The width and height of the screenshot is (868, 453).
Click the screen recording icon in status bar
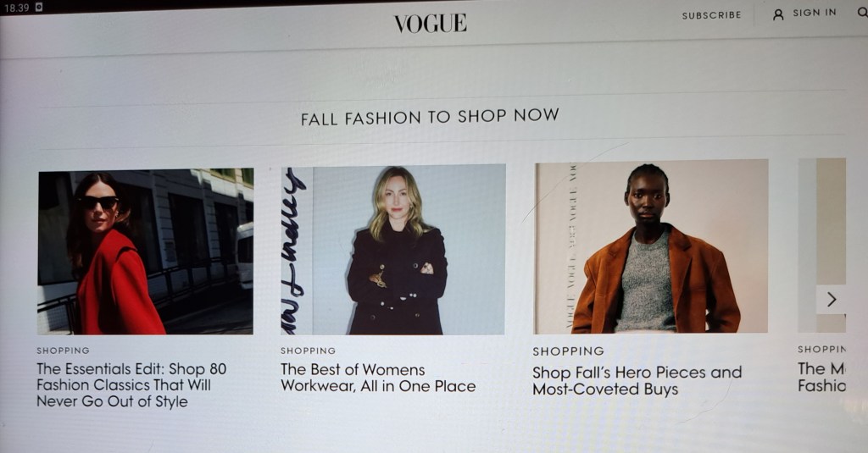[x=39, y=7]
